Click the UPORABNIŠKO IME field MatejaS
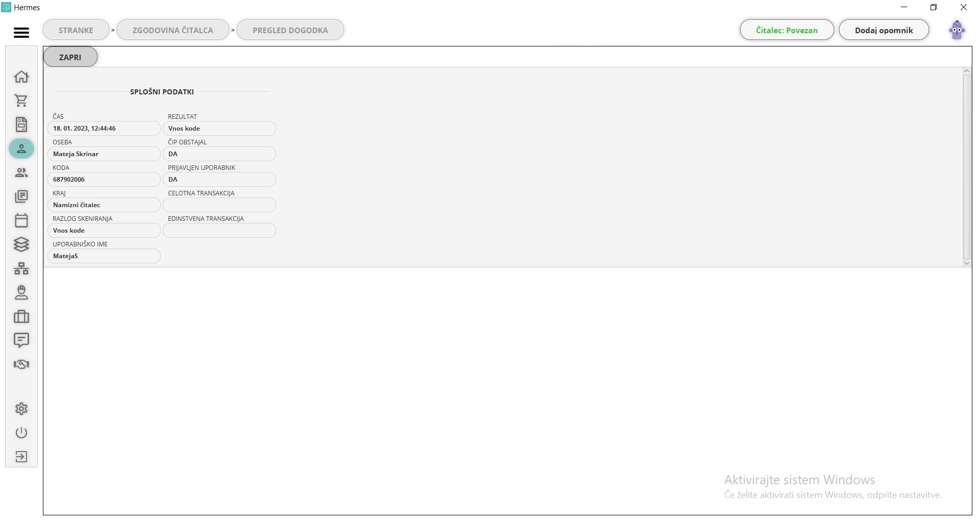Screen dimensions: 980x523 click(x=104, y=256)
